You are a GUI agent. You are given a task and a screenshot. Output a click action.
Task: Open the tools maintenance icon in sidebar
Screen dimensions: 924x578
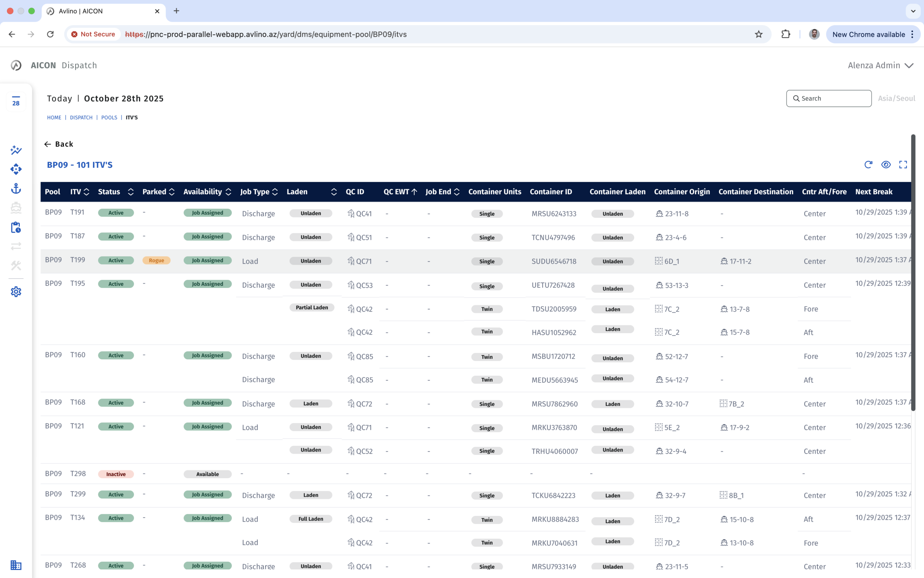pos(16,265)
